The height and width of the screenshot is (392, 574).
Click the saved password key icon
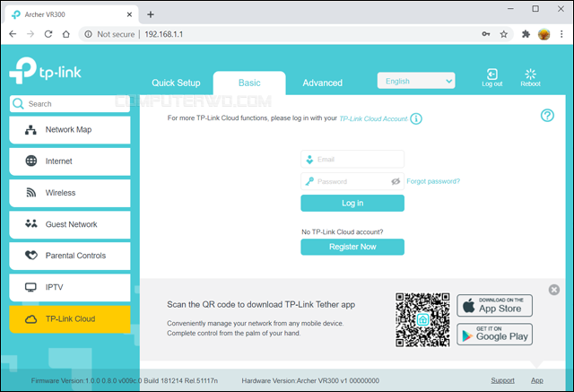coord(486,34)
